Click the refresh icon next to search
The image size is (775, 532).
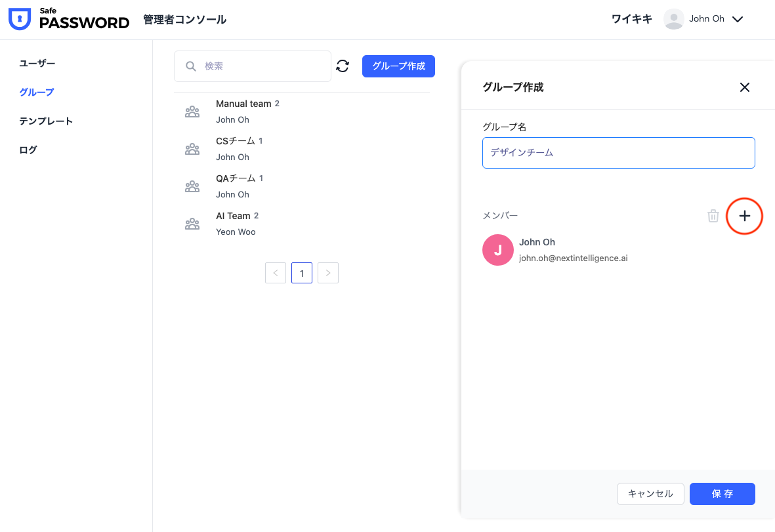click(343, 66)
